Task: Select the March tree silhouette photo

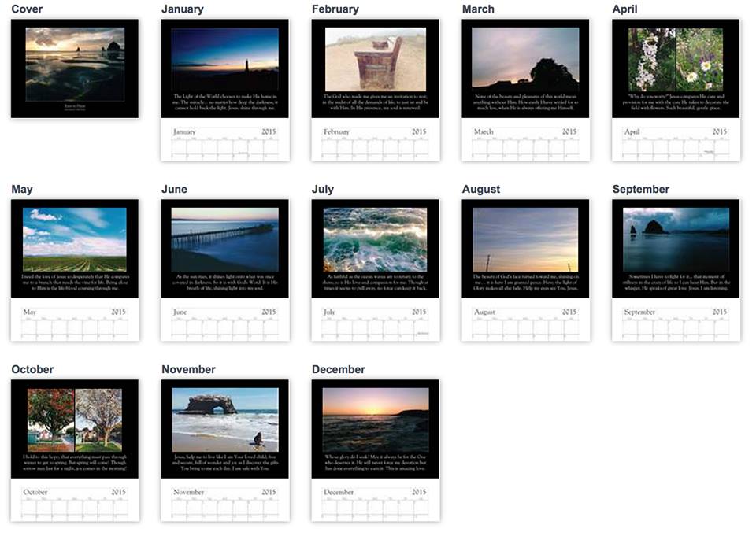Action: 525,57
